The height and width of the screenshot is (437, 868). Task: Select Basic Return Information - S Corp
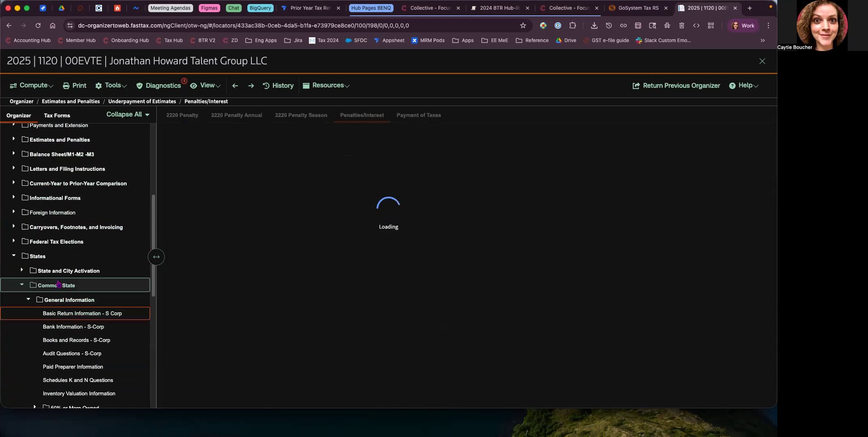pyautogui.click(x=75, y=314)
